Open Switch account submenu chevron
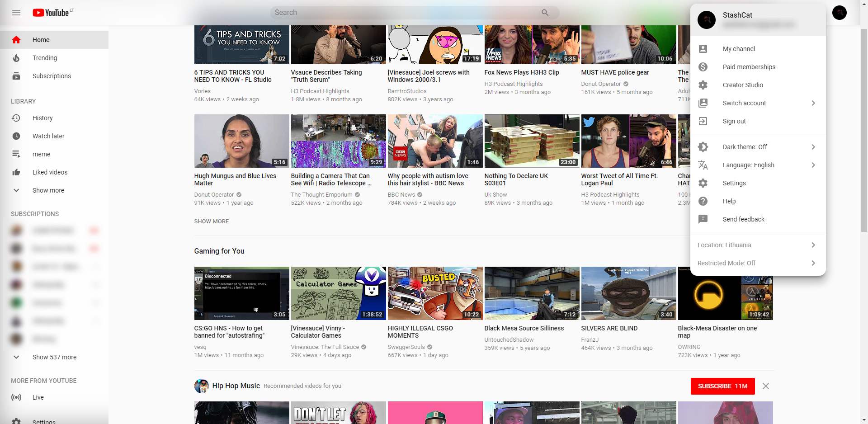868x424 pixels. click(813, 103)
